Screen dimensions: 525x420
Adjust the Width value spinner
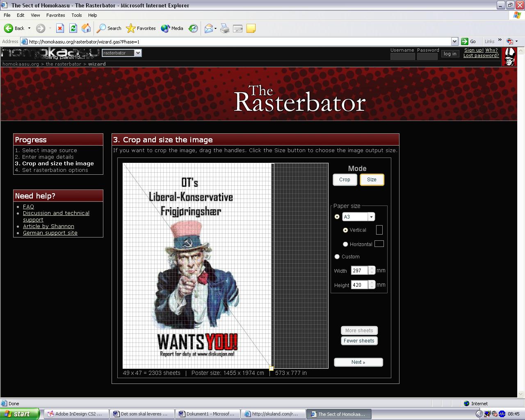point(372,271)
